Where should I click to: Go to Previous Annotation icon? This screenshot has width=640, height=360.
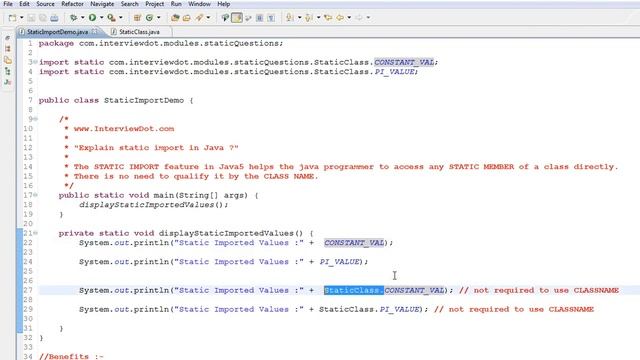click(309, 18)
